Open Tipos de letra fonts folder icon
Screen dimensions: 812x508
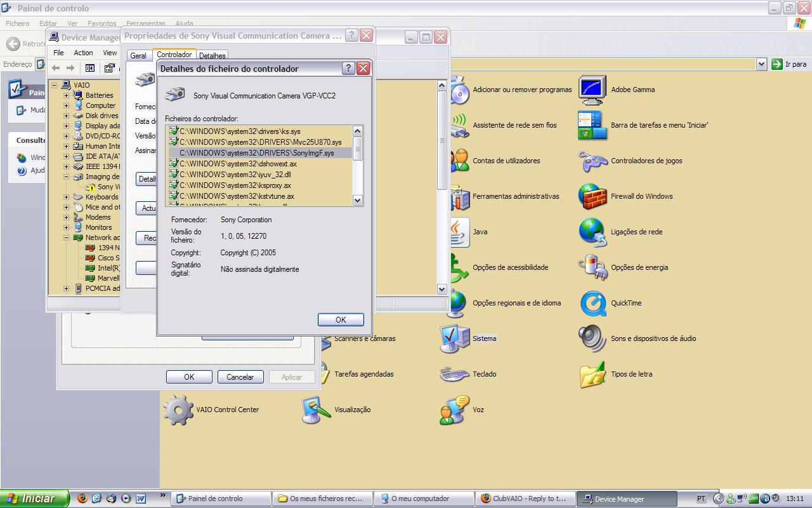coord(593,374)
